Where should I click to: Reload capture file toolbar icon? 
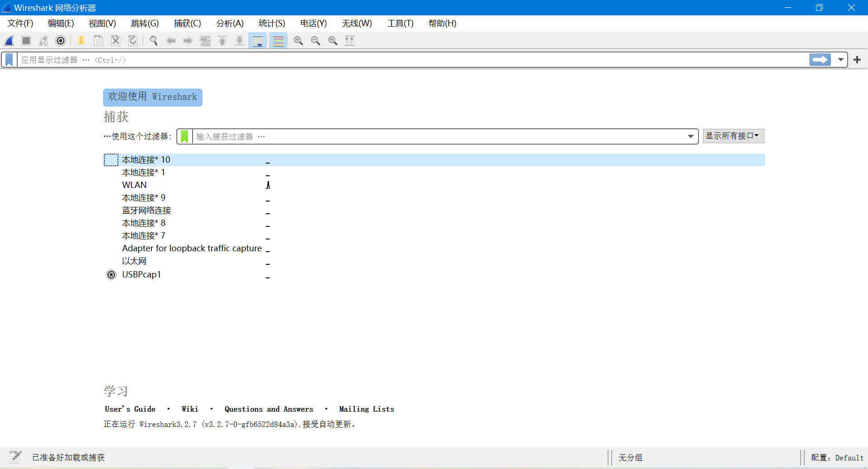pyautogui.click(x=133, y=41)
